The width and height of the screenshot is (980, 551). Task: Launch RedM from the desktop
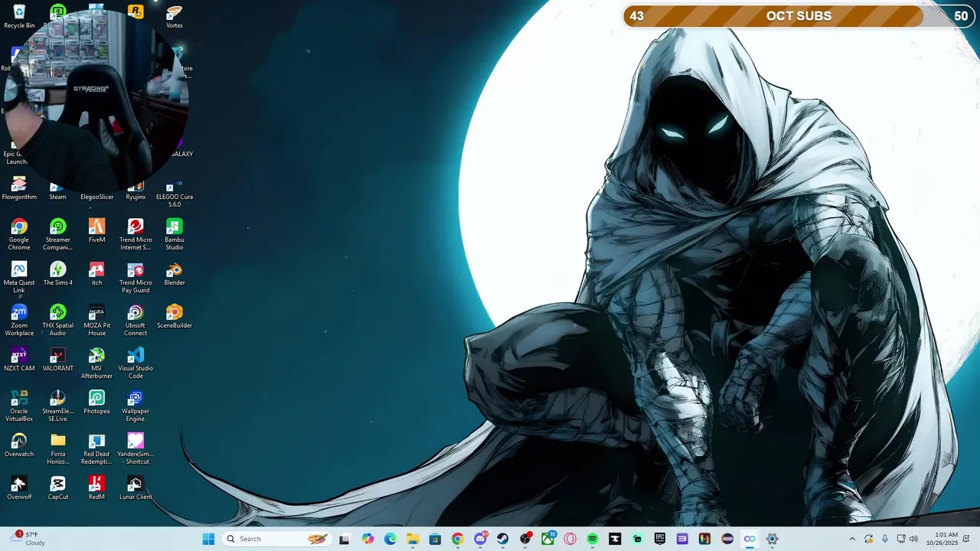96,488
